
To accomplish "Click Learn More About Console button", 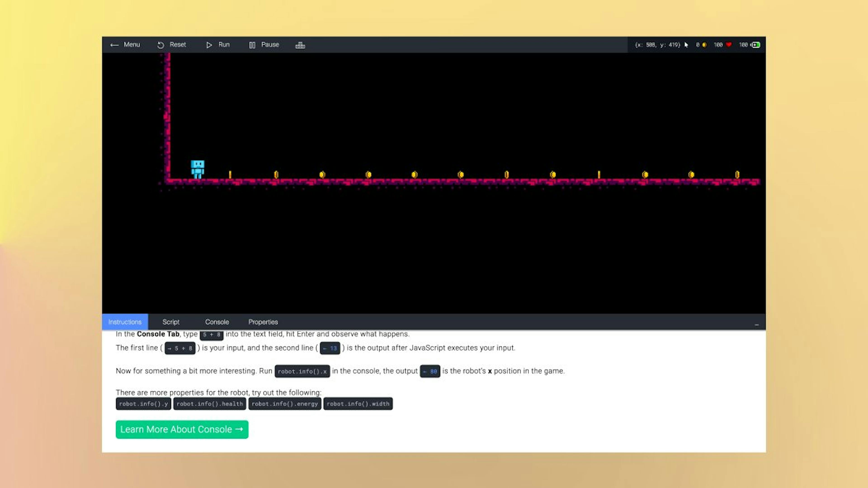I will (182, 429).
